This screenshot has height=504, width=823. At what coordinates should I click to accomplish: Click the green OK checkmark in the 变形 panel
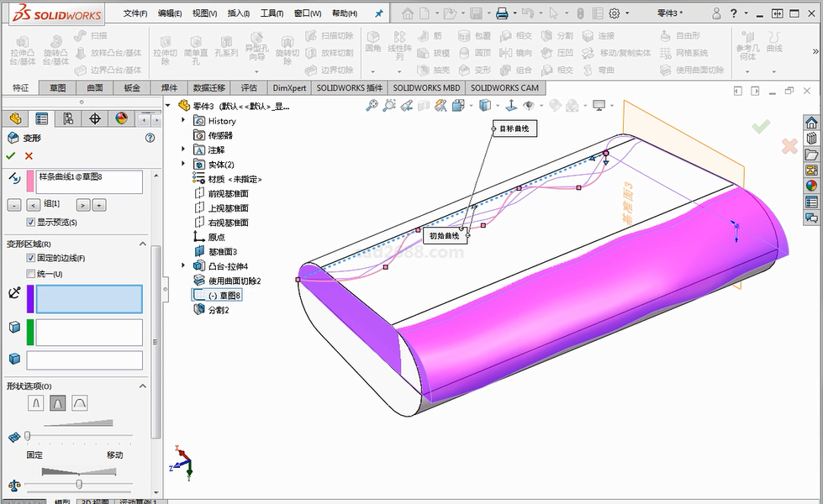(x=11, y=155)
